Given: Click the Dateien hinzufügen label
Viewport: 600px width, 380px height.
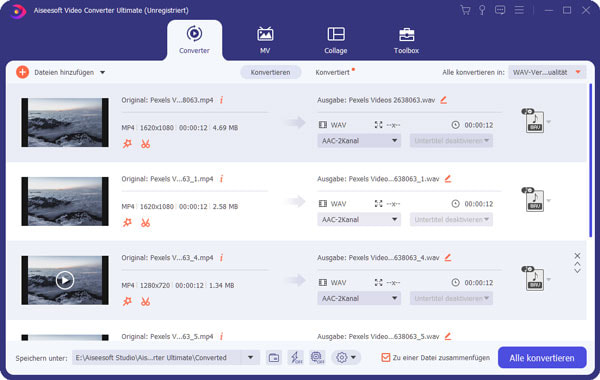Looking at the screenshot, I should click(64, 72).
